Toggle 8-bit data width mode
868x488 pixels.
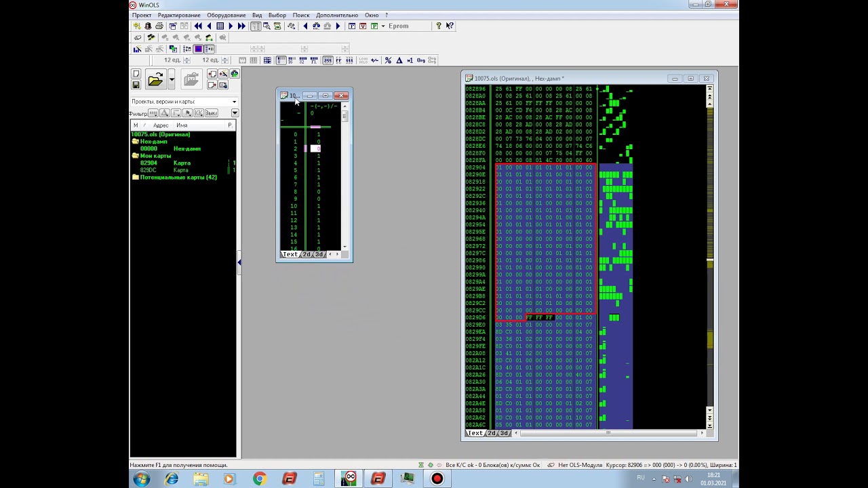[x=281, y=60]
